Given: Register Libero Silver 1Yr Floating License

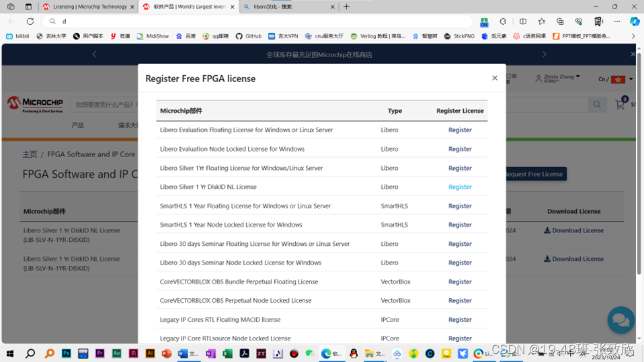Looking at the screenshot, I should pyautogui.click(x=460, y=168).
